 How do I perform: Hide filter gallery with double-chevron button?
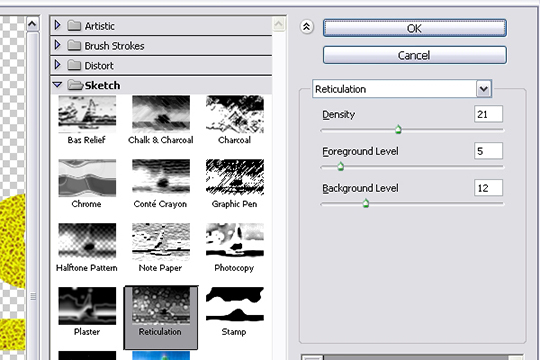(x=307, y=27)
